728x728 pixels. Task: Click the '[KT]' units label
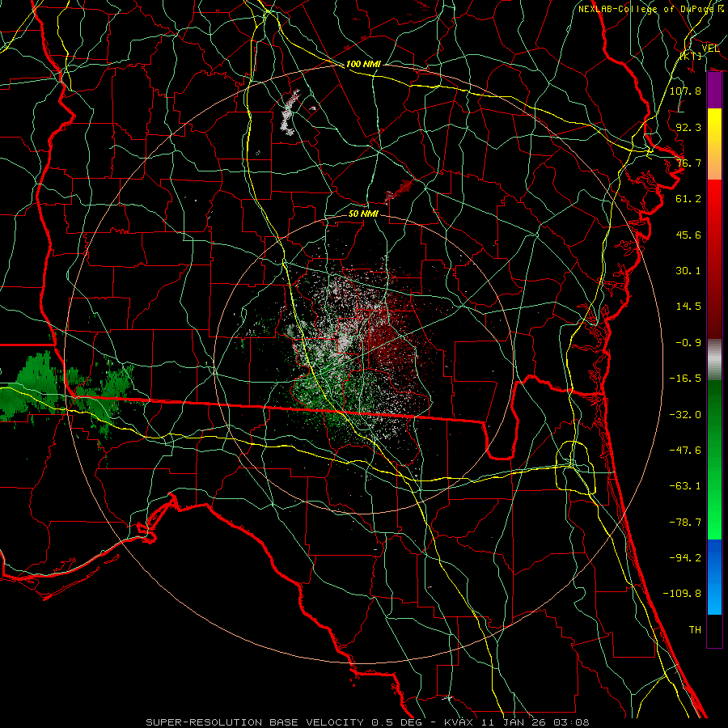[x=691, y=56]
